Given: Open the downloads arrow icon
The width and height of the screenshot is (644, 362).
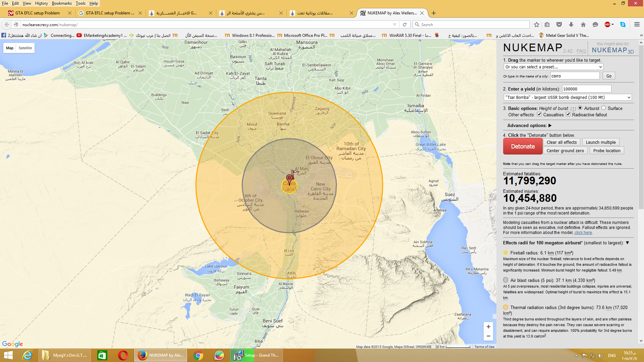Looking at the screenshot, I should point(571,24).
